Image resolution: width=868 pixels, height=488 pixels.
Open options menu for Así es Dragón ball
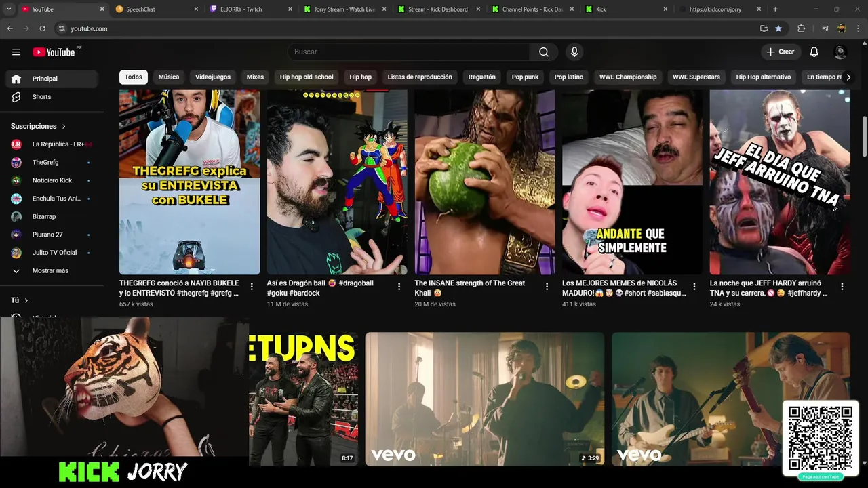[399, 287]
